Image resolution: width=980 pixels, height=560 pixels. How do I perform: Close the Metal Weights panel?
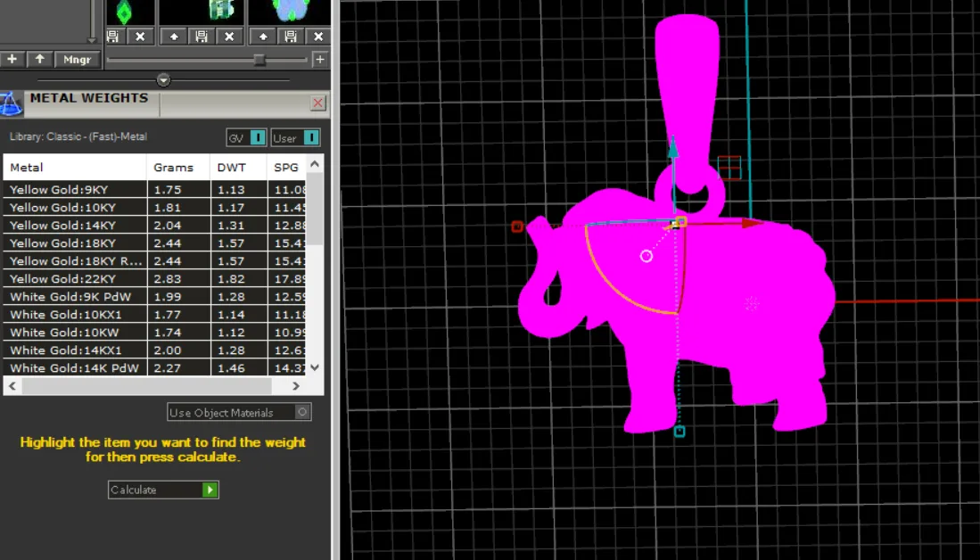pos(317,103)
